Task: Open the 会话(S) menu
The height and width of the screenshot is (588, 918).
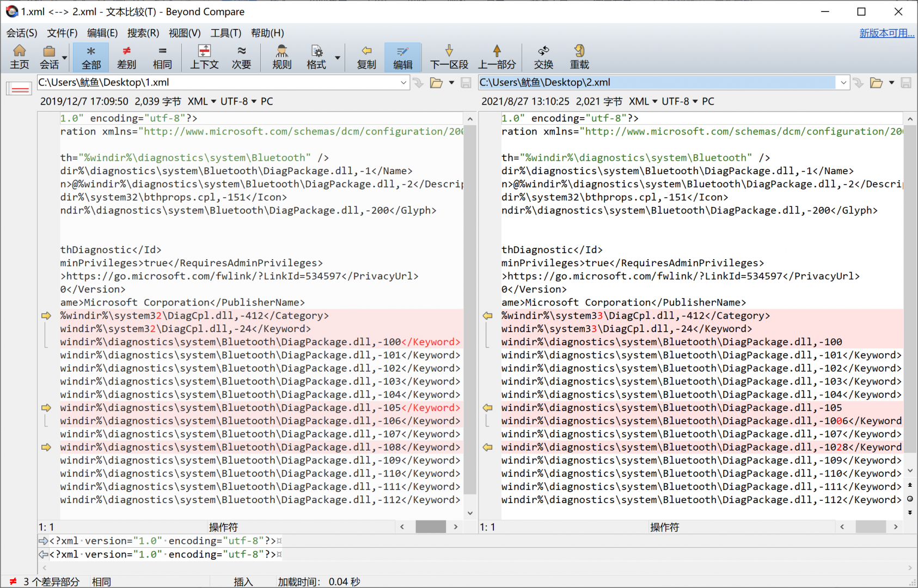Action: pyautogui.click(x=22, y=33)
